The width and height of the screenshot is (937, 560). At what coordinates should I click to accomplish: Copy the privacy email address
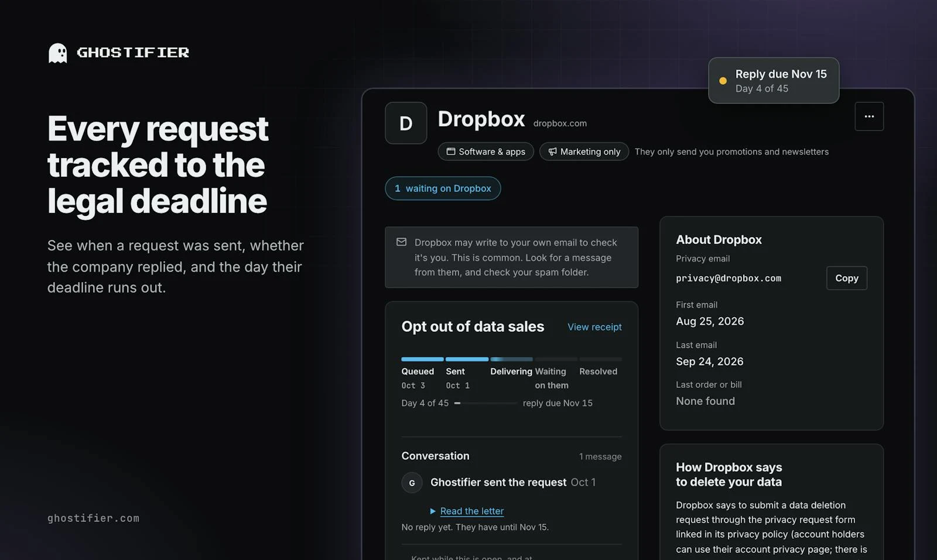846,278
